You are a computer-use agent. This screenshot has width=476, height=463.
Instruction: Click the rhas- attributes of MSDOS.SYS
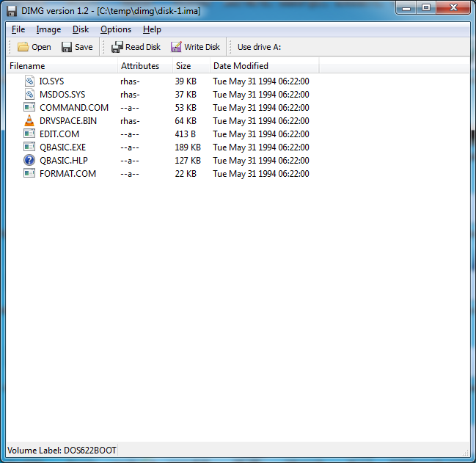coord(130,95)
